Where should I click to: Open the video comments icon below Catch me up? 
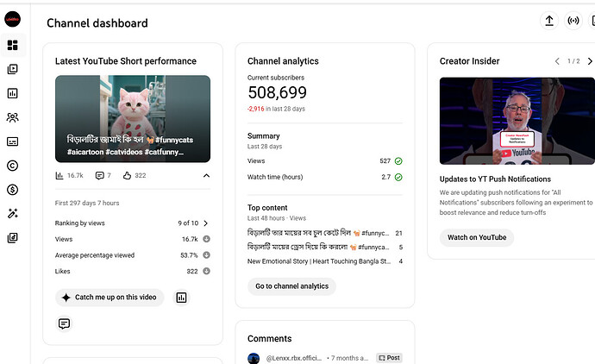tap(64, 323)
